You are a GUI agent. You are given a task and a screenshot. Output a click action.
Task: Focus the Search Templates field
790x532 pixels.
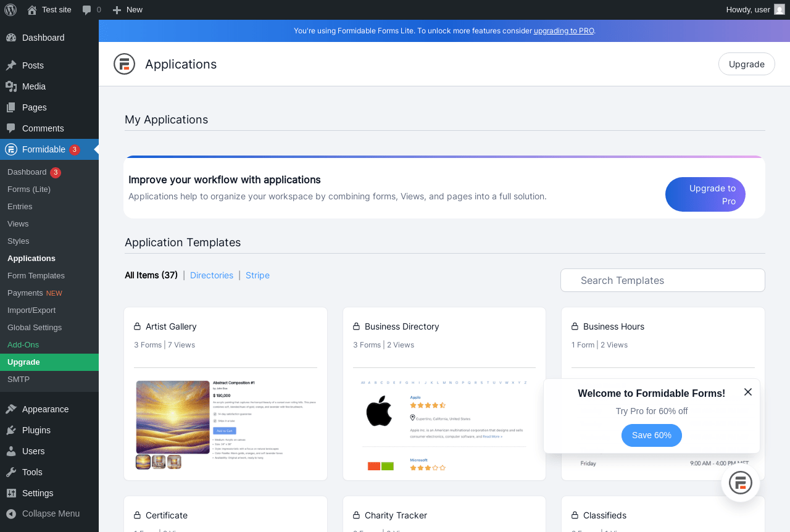663,280
